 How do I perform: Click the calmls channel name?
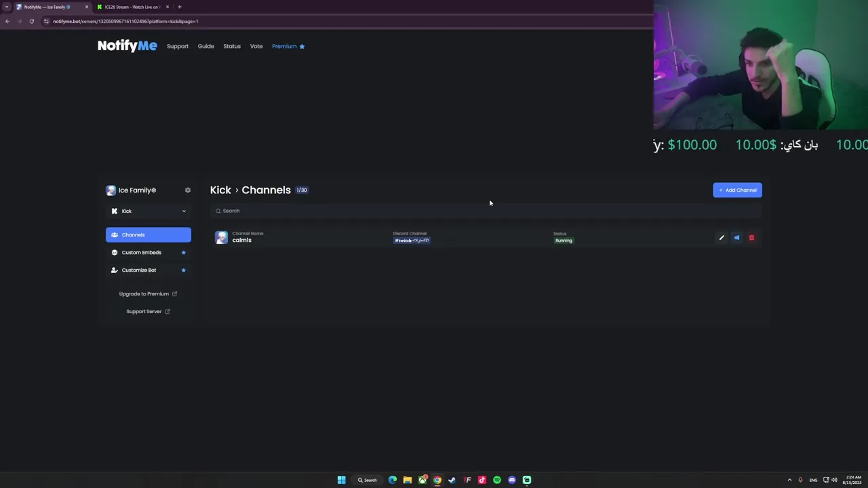pyautogui.click(x=242, y=240)
